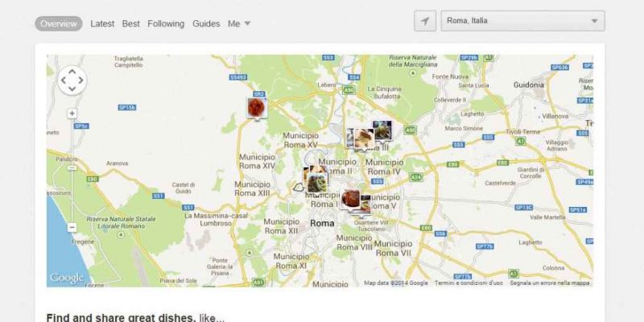644x322 pixels.
Task: Open the Guides tab
Action: (206, 24)
